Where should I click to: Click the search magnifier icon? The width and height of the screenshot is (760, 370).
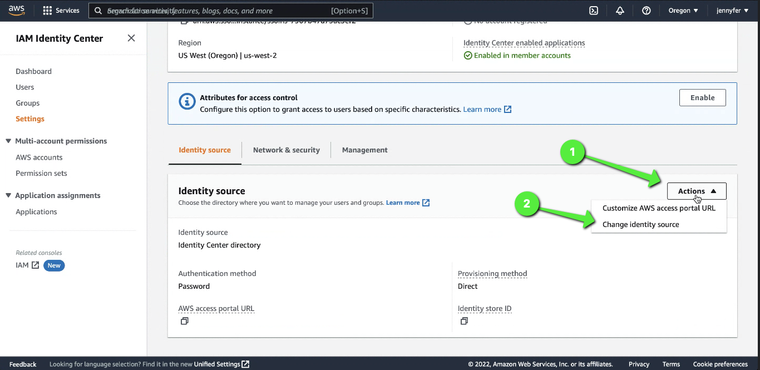pos(98,11)
